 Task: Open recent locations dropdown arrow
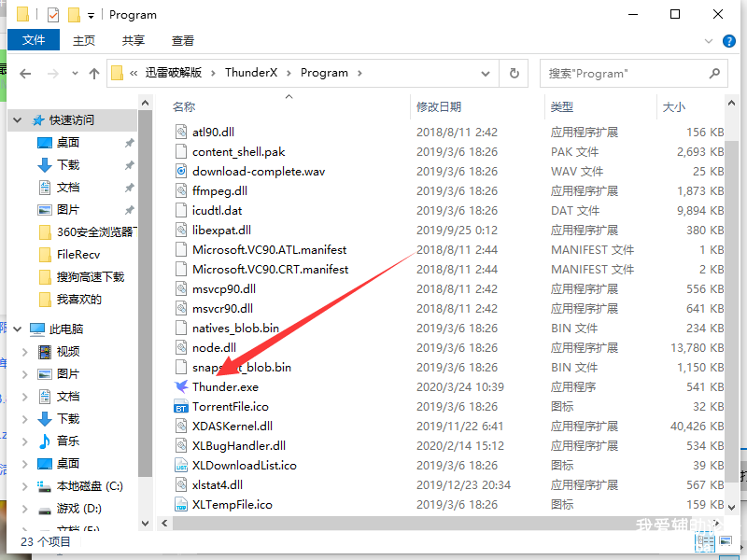(x=75, y=74)
